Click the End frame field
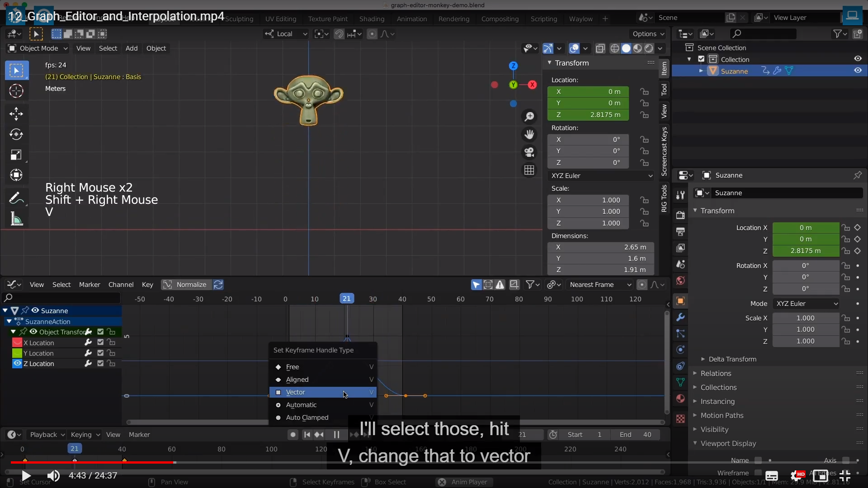The height and width of the screenshot is (488, 868). 635,435
